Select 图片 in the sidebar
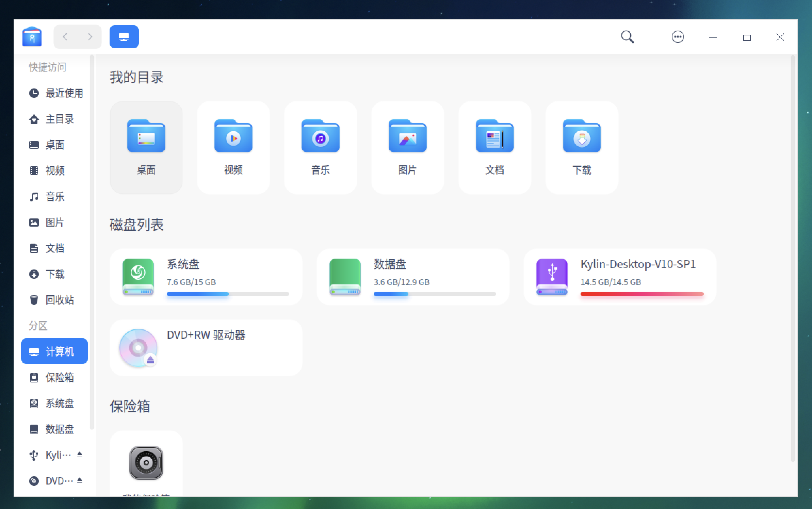Viewport: 812px width, 509px height. click(x=54, y=223)
